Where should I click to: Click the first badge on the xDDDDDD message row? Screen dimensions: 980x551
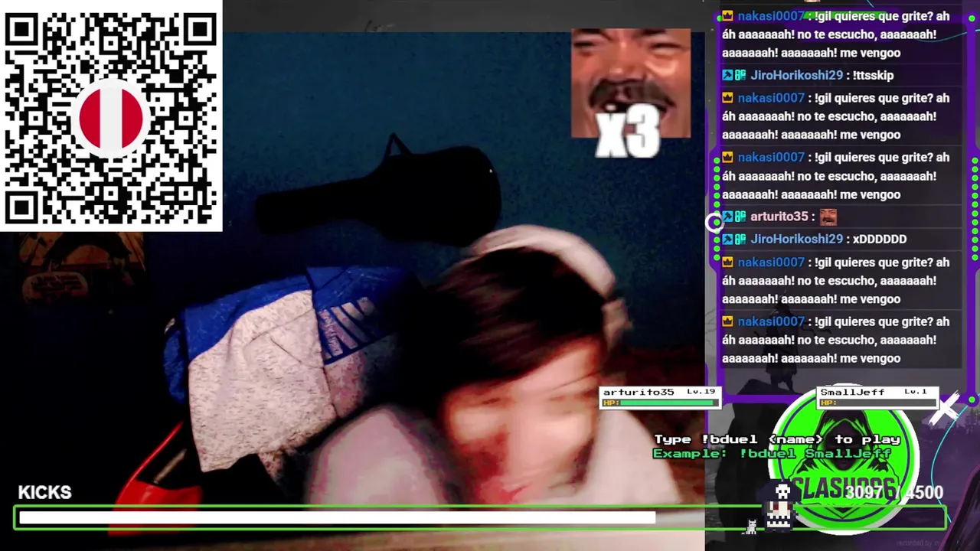click(727, 239)
